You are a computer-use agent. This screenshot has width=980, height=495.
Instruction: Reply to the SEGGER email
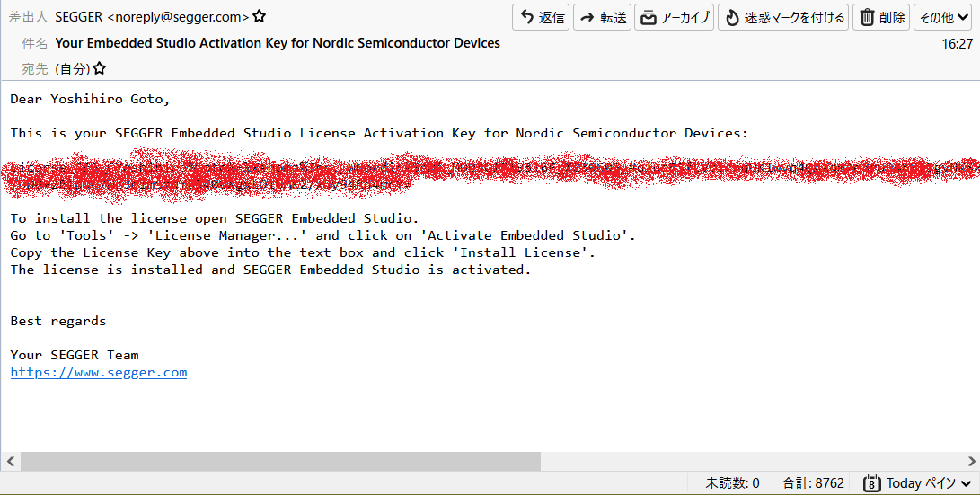click(x=541, y=17)
